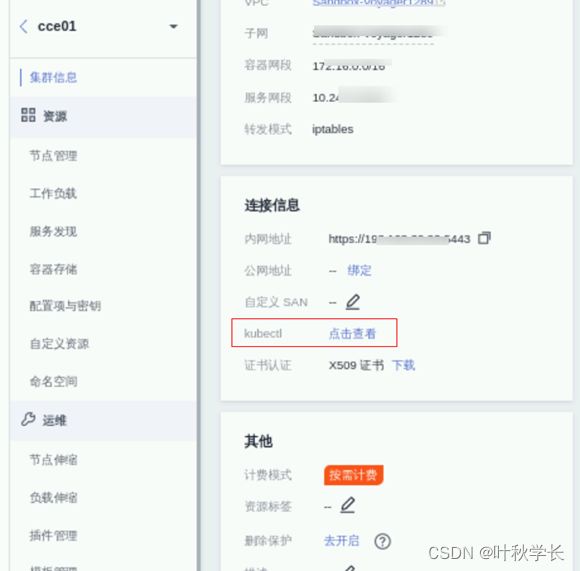This screenshot has width=580, height=571.
Task: Edit 自定义 SAN with the pencil icon
Action: click(x=353, y=302)
